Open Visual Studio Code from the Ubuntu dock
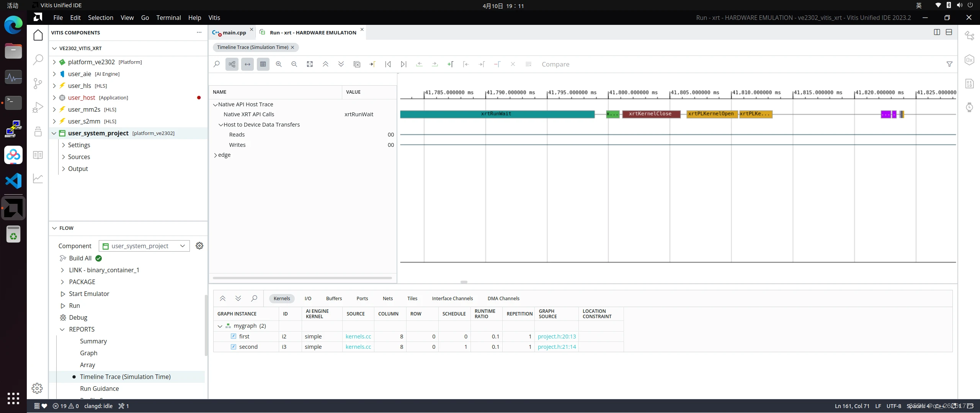The width and height of the screenshot is (980, 413). point(13,180)
